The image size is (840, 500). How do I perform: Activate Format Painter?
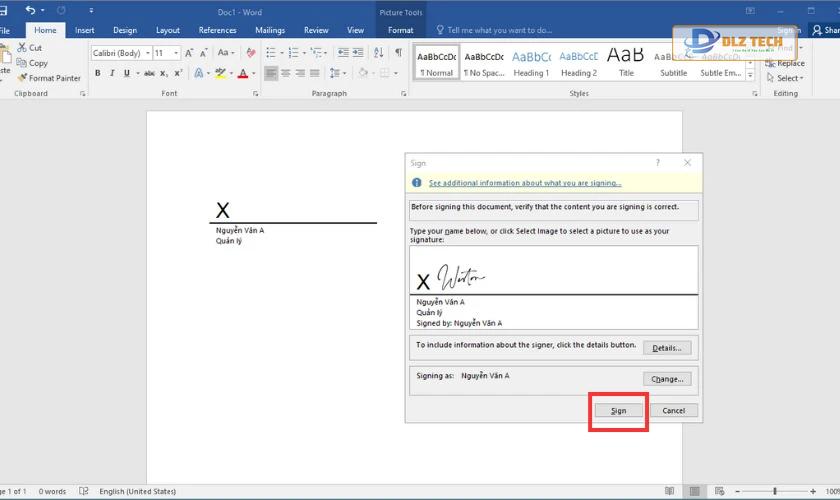pos(49,78)
